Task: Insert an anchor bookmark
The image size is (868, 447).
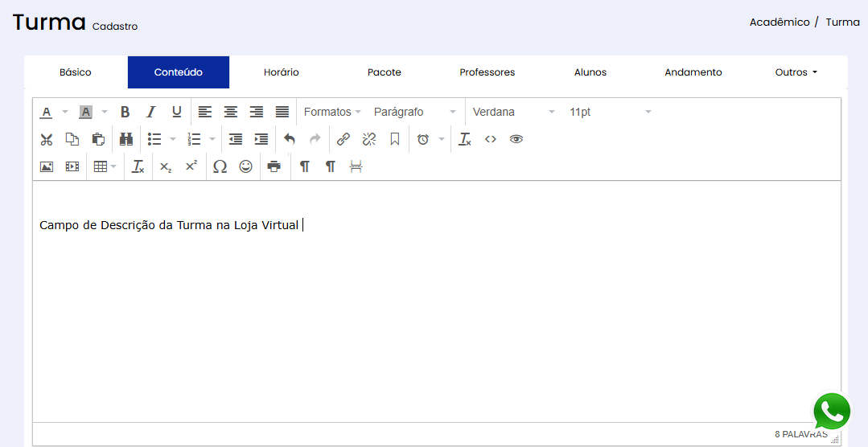Action: coord(395,139)
